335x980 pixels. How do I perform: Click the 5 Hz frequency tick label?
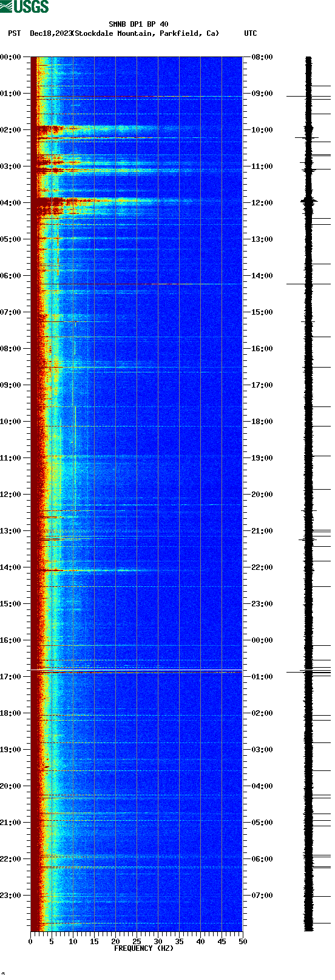(52, 942)
